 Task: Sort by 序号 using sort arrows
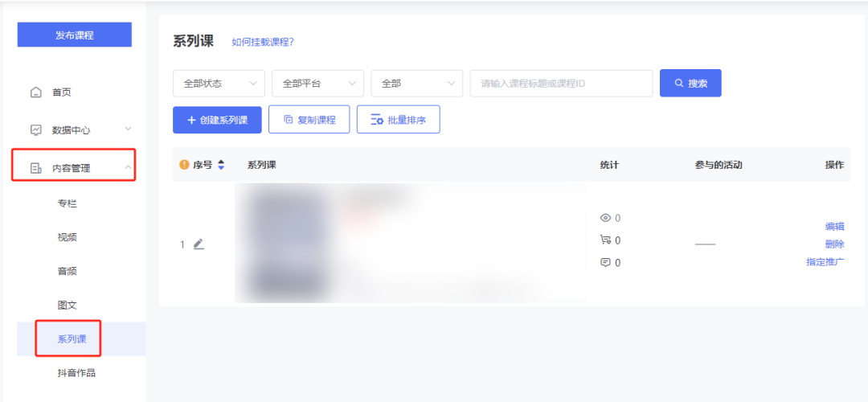click(222, 165)
